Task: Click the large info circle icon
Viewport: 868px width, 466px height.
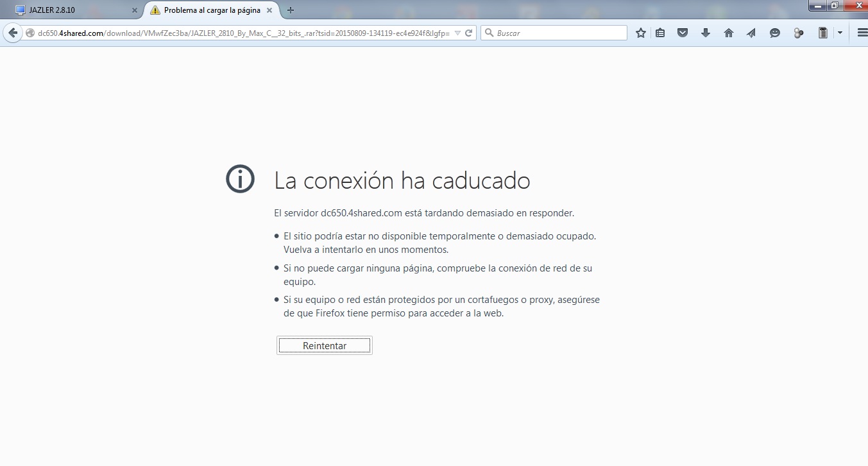Action: 240,179
